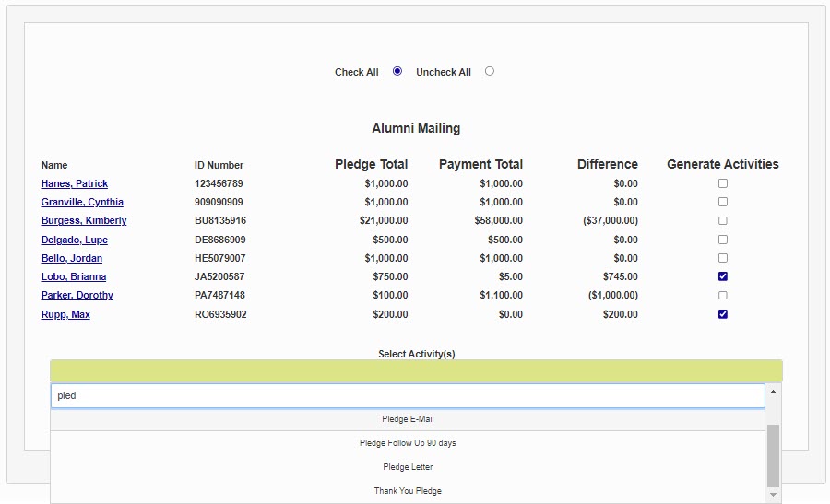830x504 pixels.
Task: Click the yellow Select Activity(s) bar
Action: click(x=416, y=371)
